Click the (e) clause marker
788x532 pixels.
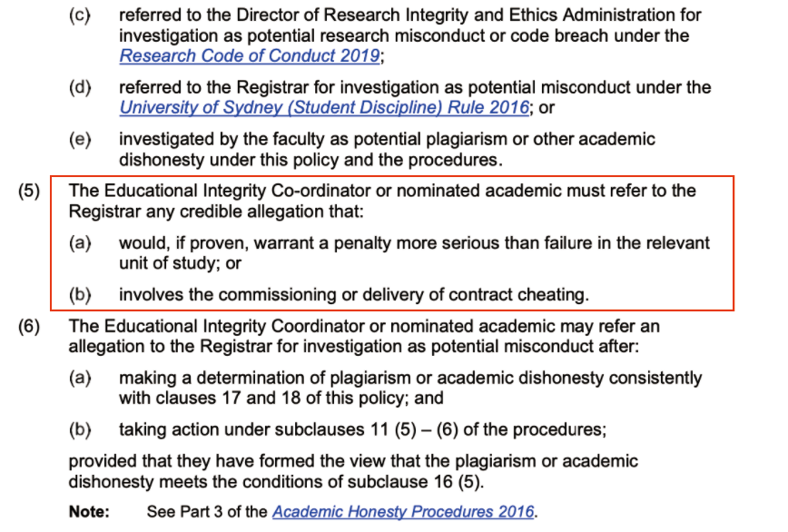pos(80,140)
